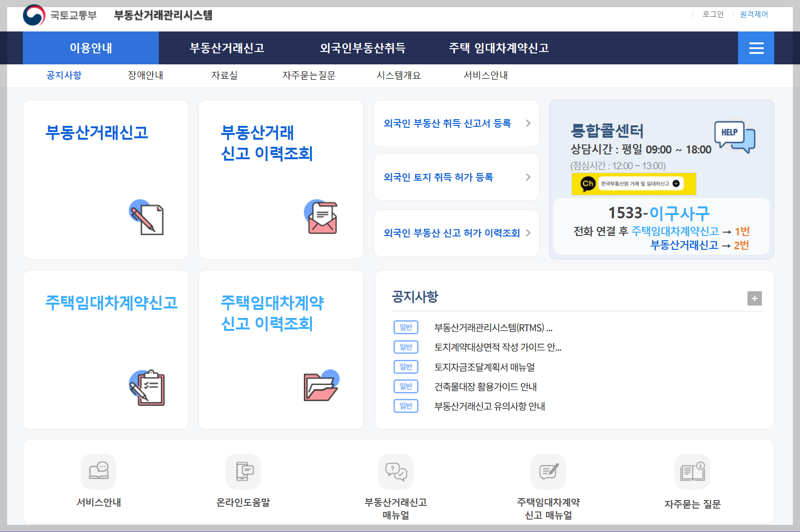Image resolution: width=800 pixels, height=532 pixels.
Task: Open the 원격제어 link
Action: point(753,14)
